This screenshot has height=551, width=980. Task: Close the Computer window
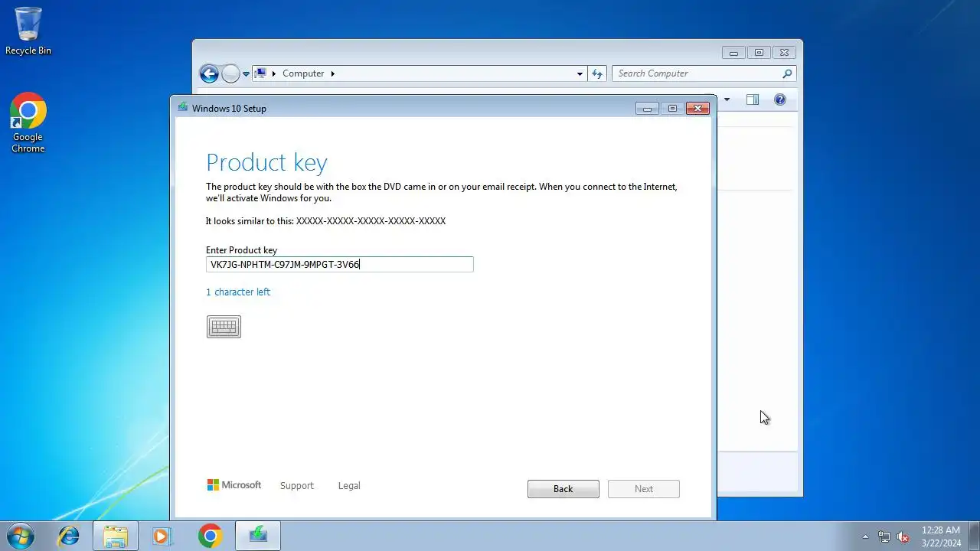[784, 53]
